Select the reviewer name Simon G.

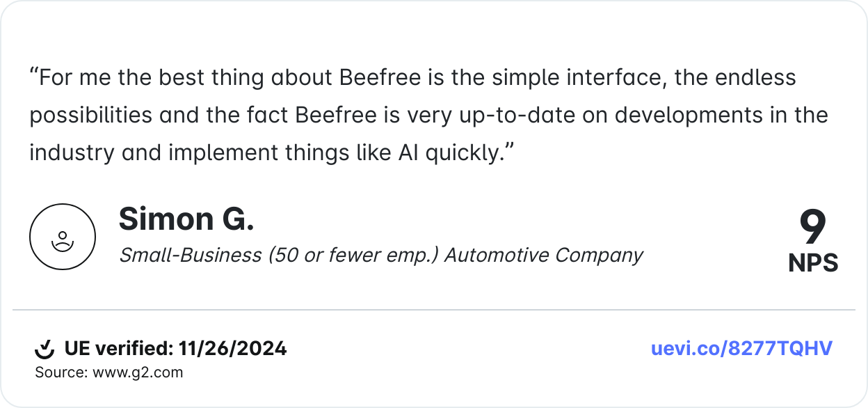click(x=186, y=219)
